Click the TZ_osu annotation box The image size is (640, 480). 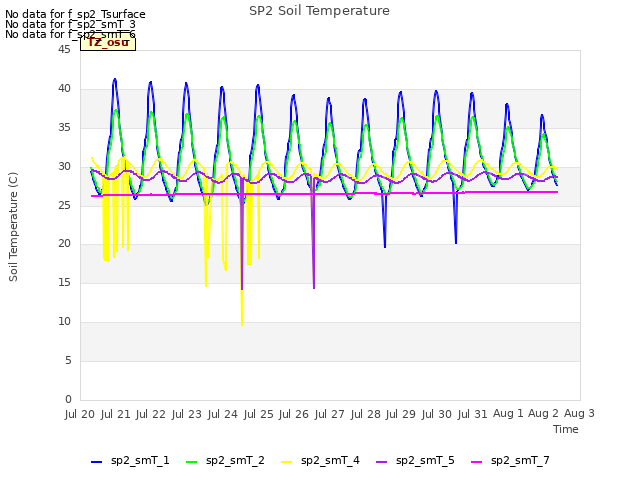pos(108,42)
